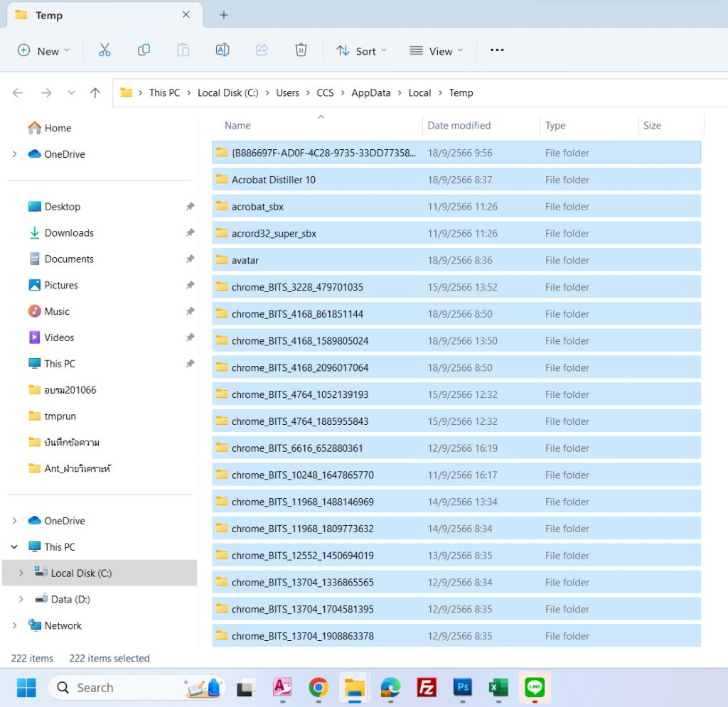Expand the Local Disk (C:) tree node
Viewport: 728px width, 707px height.
click(x=22, y=573)
